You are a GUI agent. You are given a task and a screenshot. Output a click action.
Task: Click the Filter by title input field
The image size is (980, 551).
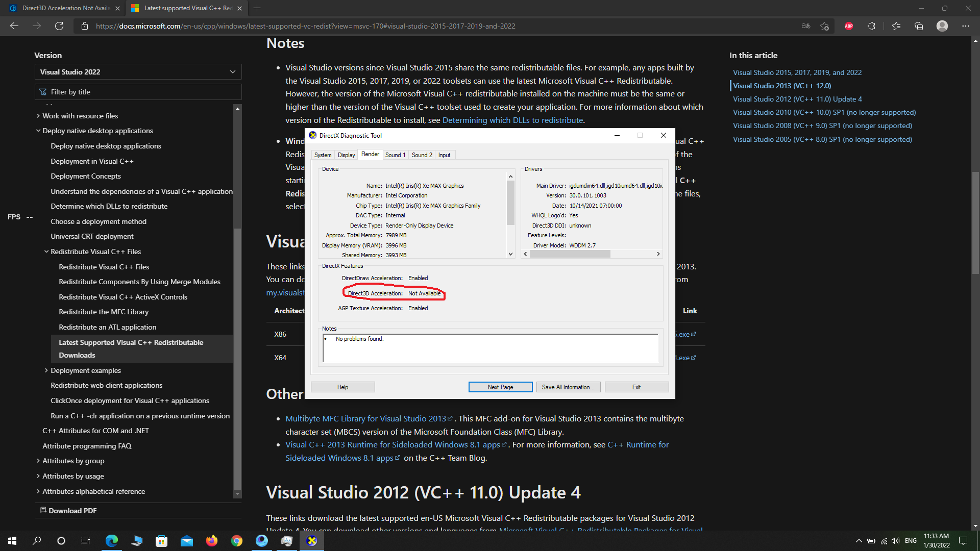point(138,91)
